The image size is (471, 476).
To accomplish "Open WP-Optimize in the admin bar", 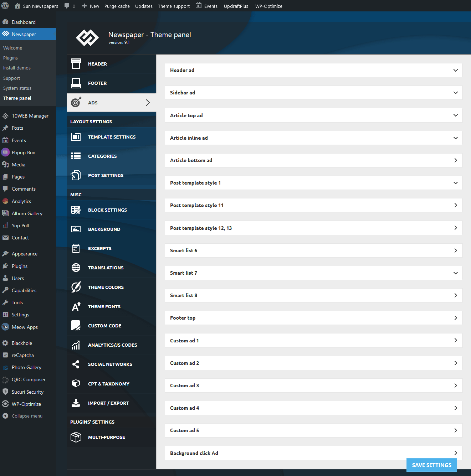I will point(269,6).
